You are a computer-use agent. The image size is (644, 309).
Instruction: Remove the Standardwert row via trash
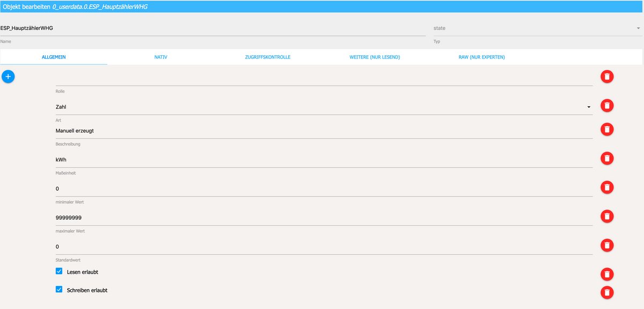point(607,245)
